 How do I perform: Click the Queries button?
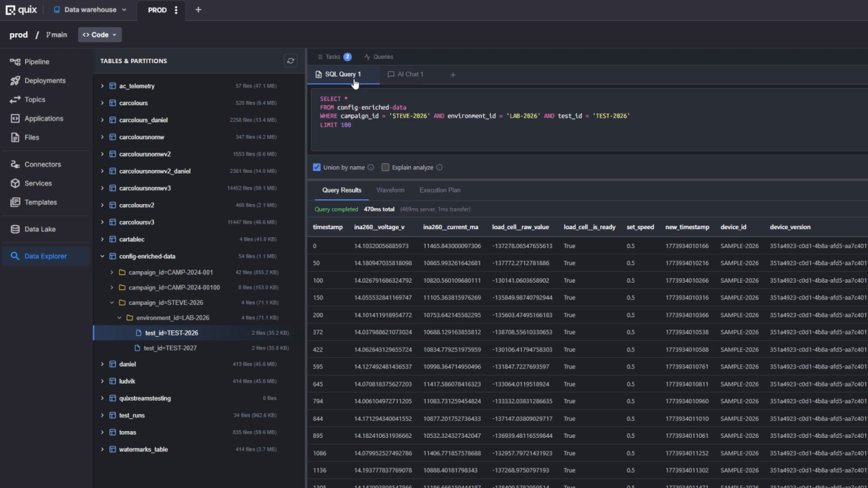point(378,57)
